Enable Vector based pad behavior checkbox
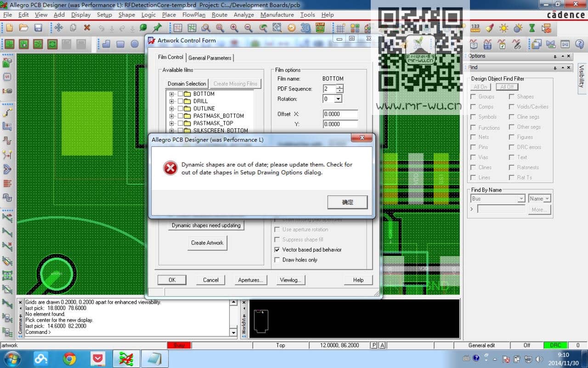The height and width of the screenshot is (368, 588). [277, 250]
